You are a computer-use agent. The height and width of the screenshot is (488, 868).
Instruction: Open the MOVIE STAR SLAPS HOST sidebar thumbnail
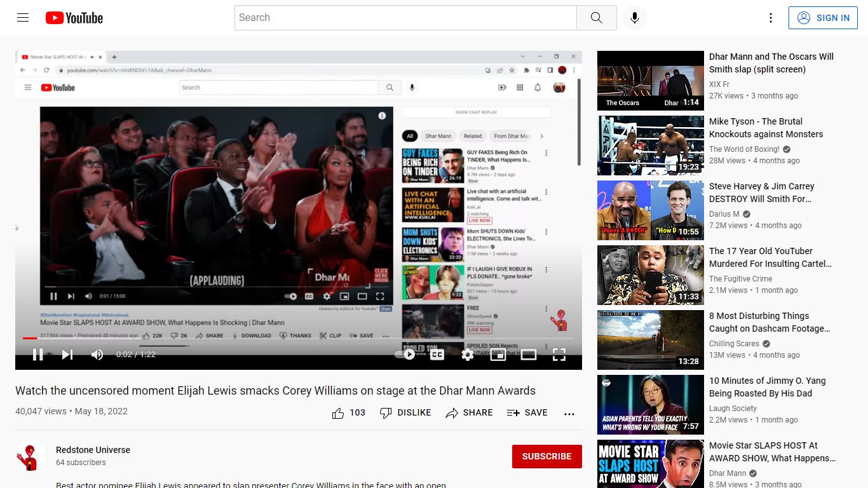pyautogui.click(x=651, y=464)
